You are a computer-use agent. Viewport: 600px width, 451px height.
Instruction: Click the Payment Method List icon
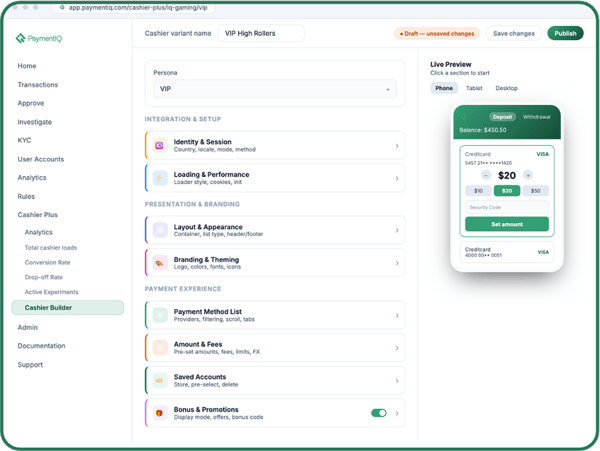pyautogui.click(x=160, y=315)
